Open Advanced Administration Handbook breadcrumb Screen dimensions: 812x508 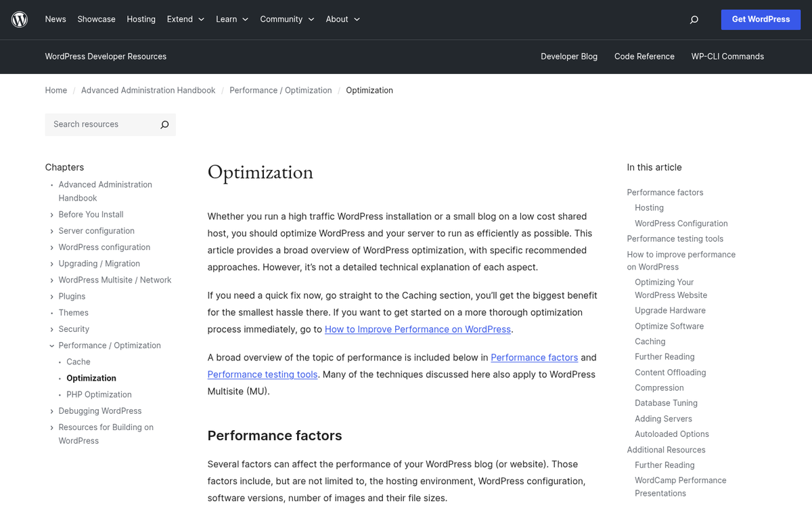[x=148, y=90]
